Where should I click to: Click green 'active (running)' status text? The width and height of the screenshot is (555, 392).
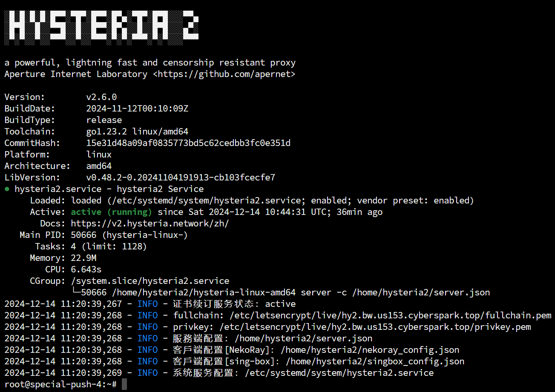pyautogui.click(x=112, y=212)
